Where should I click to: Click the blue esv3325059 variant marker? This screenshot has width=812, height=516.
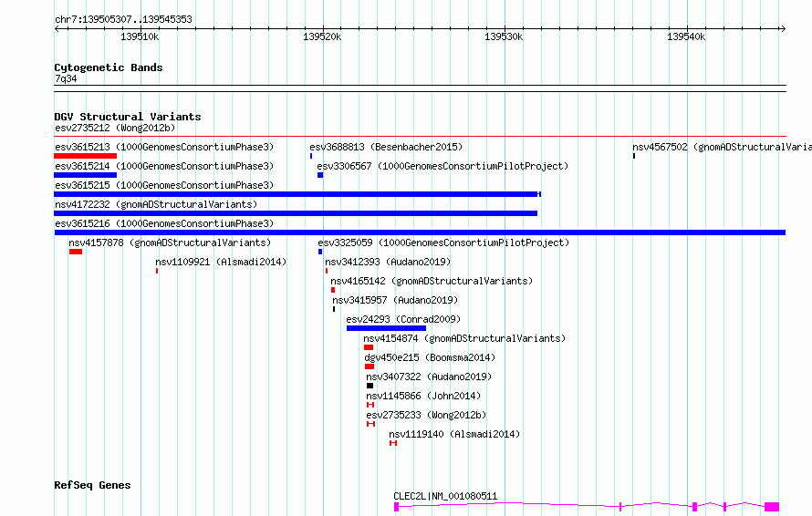click(x=320, y=252)
